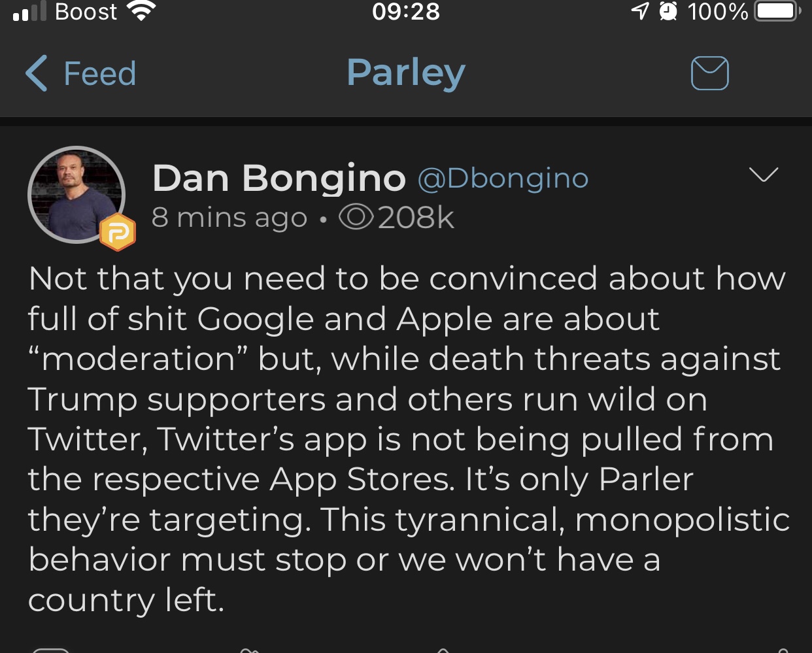812x653 pixels.
Task: Tap the '8 mins ago' timestamp
Action: tap(229, 218)
